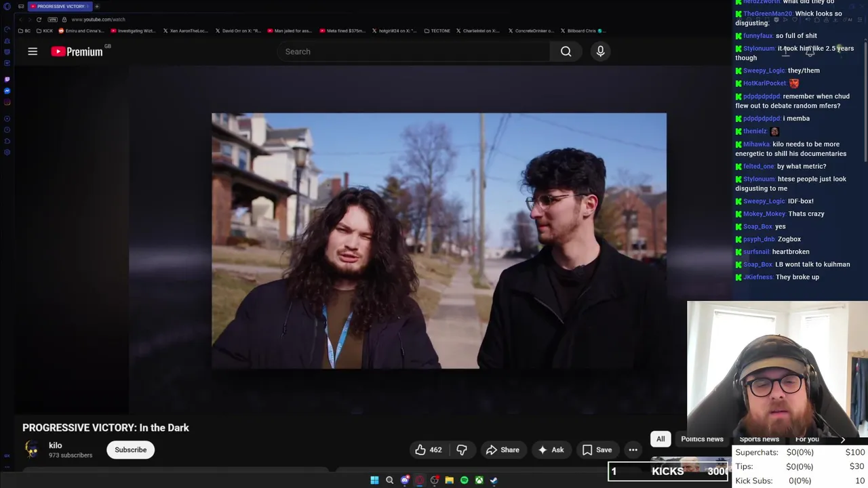Reload the page in browser
Screen dimensions: 868x488
point(39,20)
